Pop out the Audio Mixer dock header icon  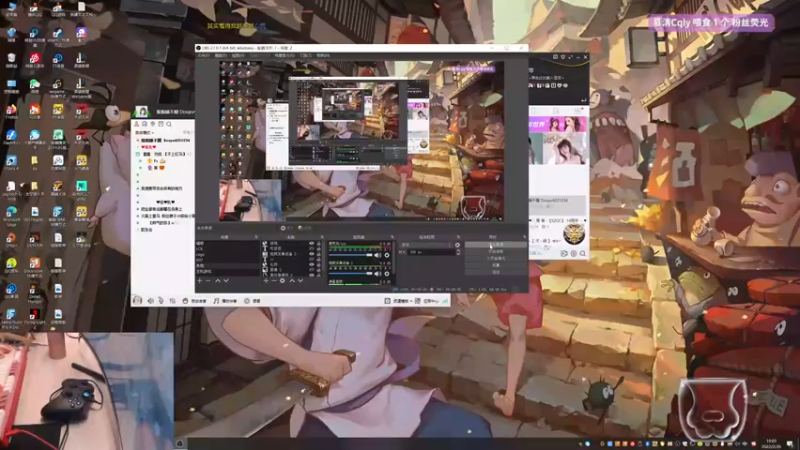(392, 237)
